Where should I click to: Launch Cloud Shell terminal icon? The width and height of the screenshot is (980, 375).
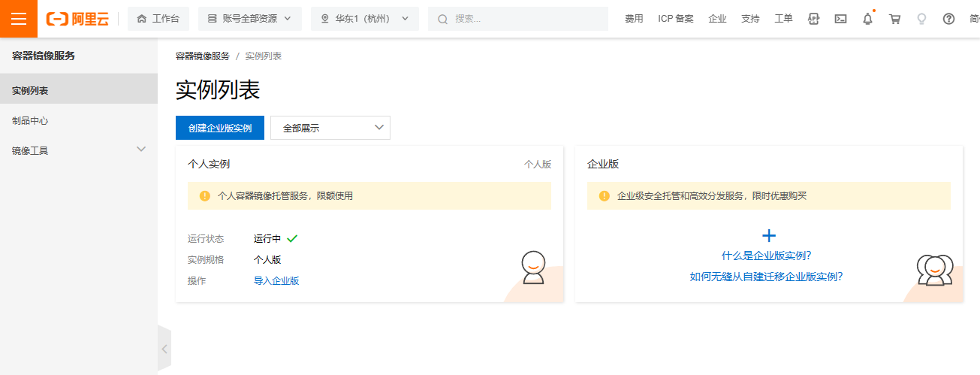pos(840,19)
